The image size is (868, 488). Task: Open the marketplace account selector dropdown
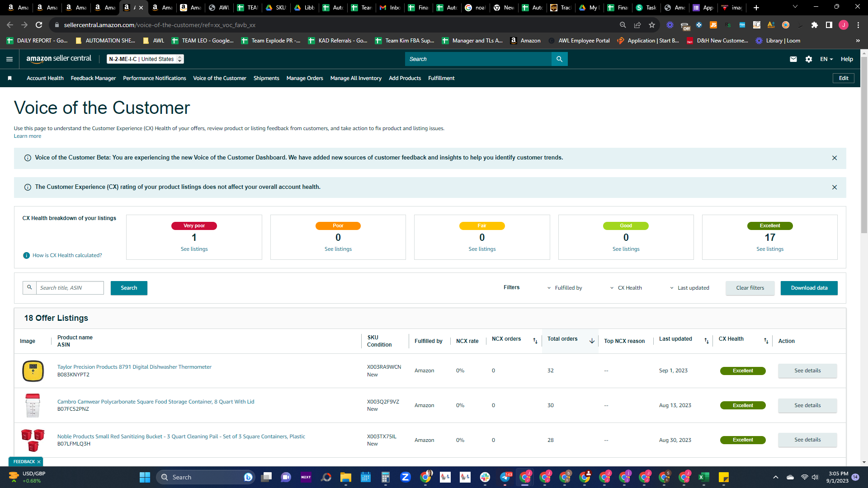145,59
